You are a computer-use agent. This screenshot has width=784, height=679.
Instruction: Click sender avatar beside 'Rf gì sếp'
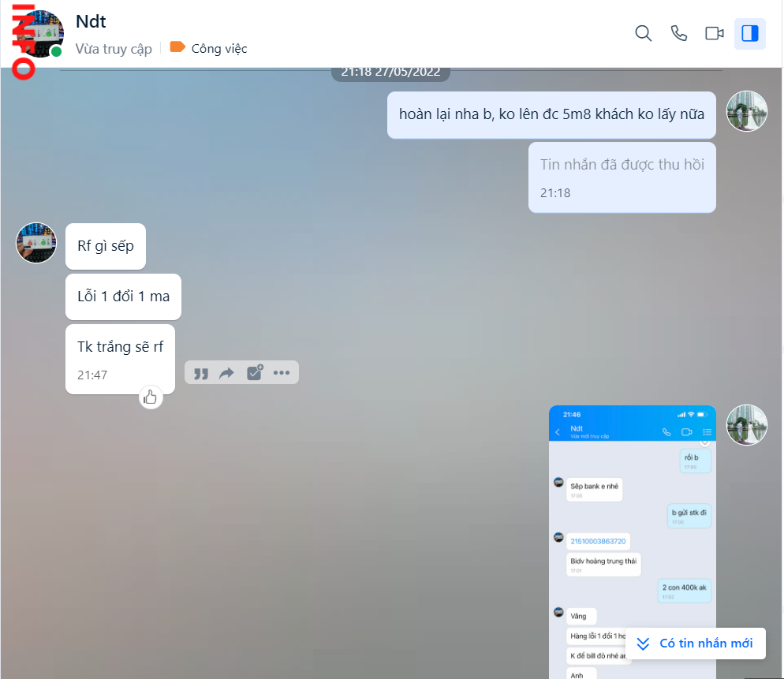pyautogui.click(x=36, y=243)
